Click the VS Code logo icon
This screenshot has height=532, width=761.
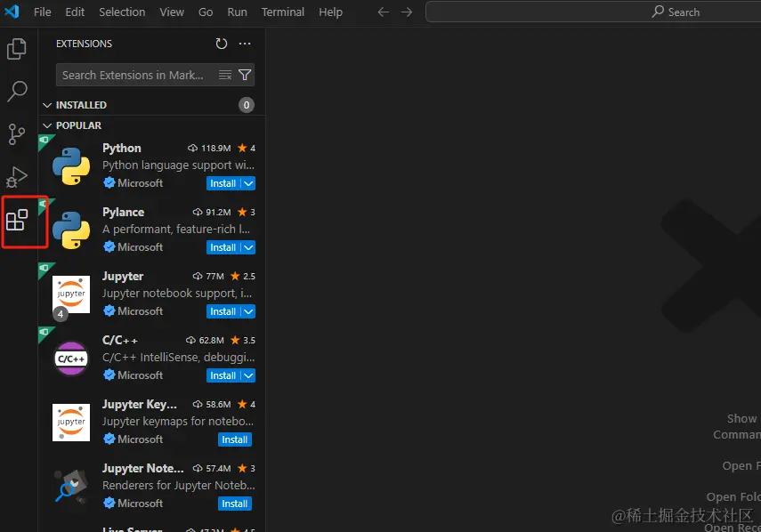pos(12,12)
